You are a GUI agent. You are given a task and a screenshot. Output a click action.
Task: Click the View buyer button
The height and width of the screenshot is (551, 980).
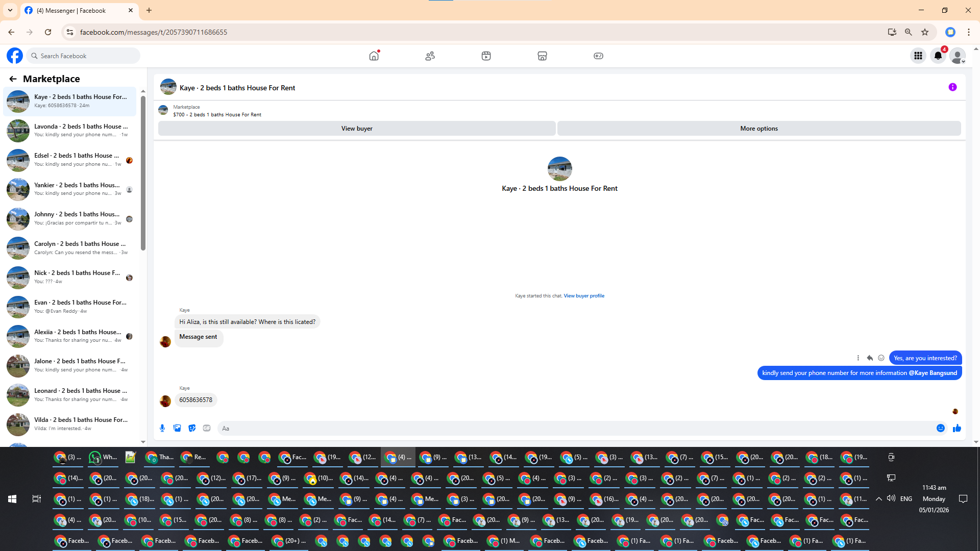click(357, 129)
